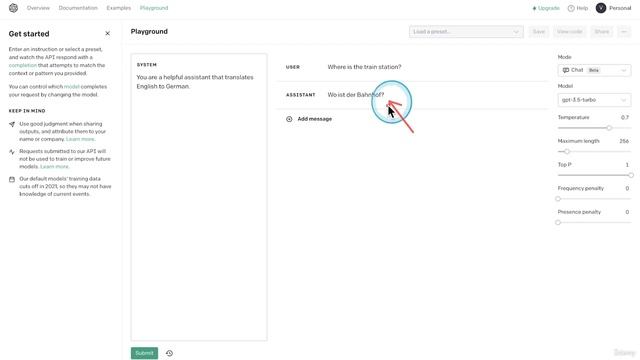Image resolution: width=640 pixels, height=360 pixels.
Task: Adjust the Temperature slider handle
Action: (609, 128)
